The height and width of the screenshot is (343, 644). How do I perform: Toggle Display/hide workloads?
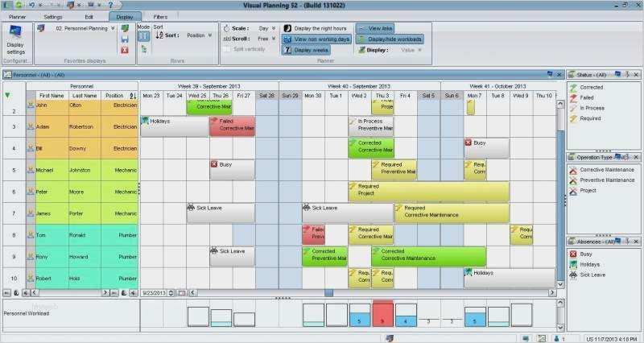(390, 39)
